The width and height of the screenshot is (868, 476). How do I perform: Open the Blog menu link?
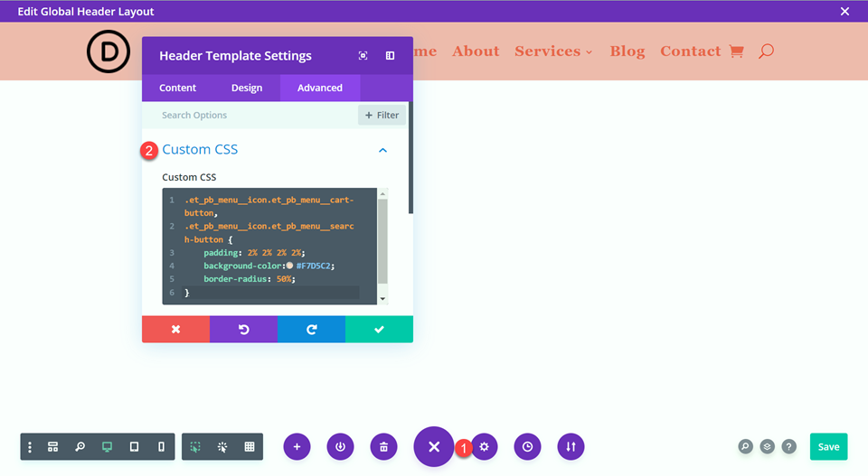click(x=627, y=51)
